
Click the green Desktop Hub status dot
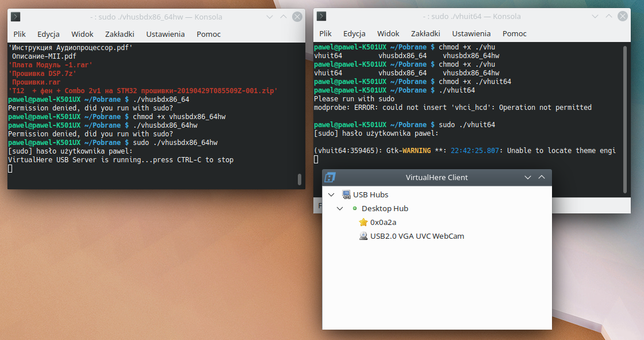(355, 209)
